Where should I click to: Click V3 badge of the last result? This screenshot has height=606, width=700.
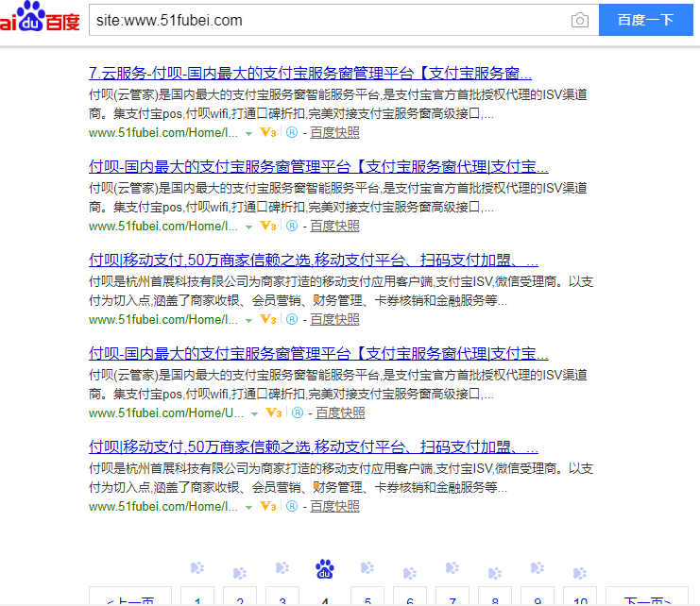pyautogui.click(x=268, y=506)
